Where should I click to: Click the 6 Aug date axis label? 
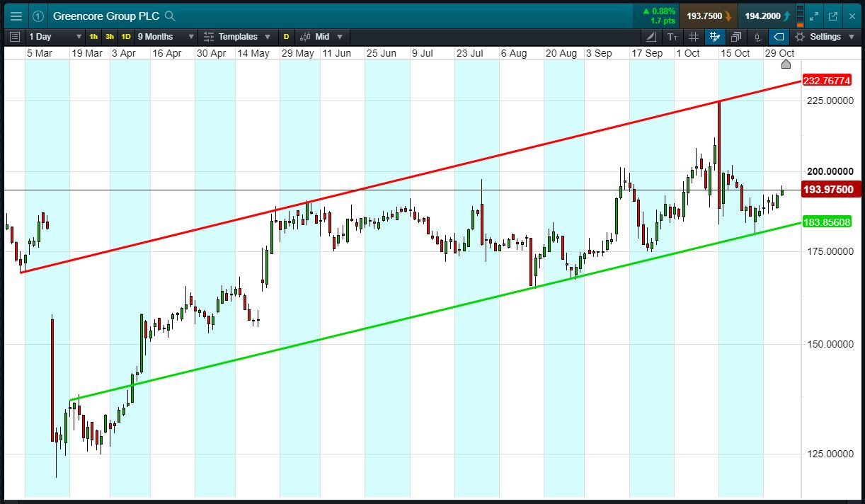point(514,53)
